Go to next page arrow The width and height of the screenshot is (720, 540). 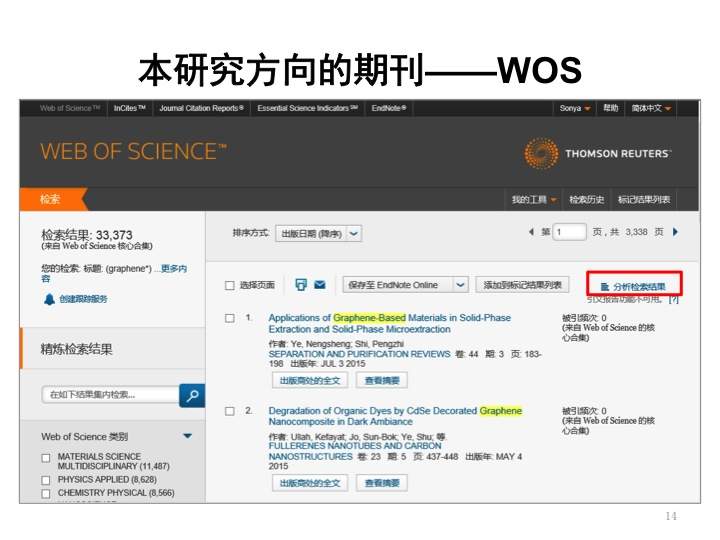675,232
